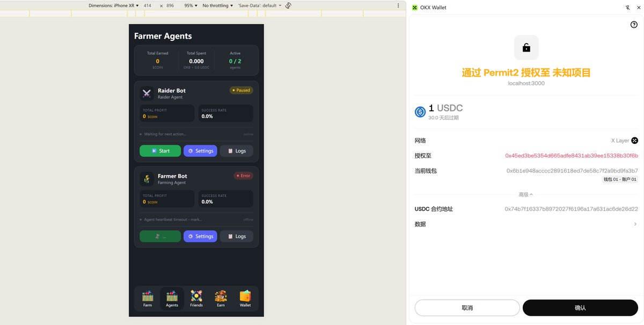The height and width of the screenshot is (325, 644).
Task: Collapse the 高级 advanced section
Action: tap(525, 194)
